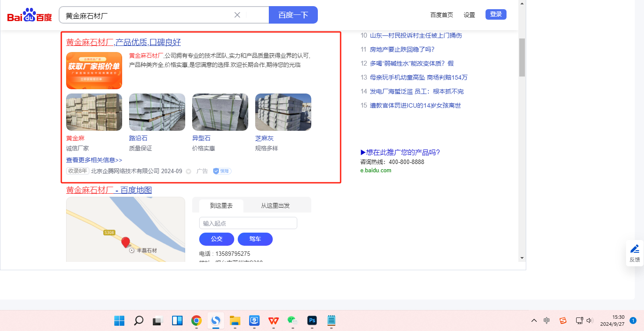Open File Explorer from the taskbar
644x331 pixels.
click(x=235, y=321)
